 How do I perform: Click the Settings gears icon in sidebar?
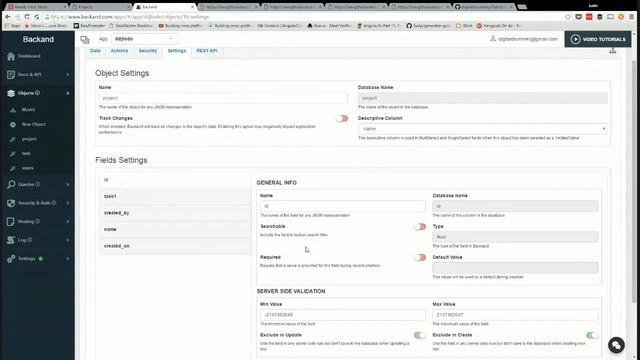point(11,259)
